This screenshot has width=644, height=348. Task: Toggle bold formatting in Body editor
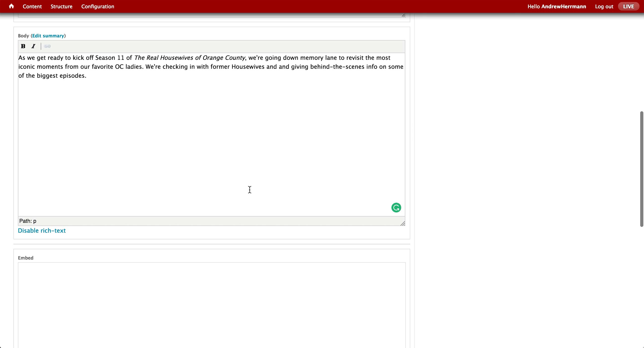click(23, 46)
